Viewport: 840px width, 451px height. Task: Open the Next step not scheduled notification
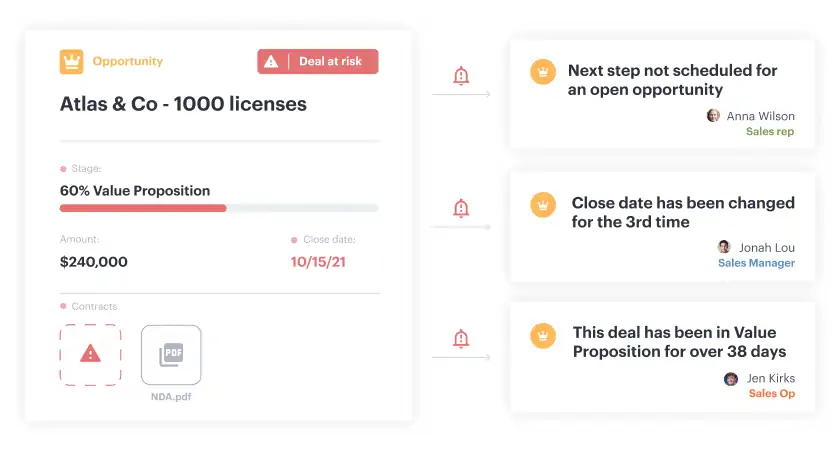point(662,94)
